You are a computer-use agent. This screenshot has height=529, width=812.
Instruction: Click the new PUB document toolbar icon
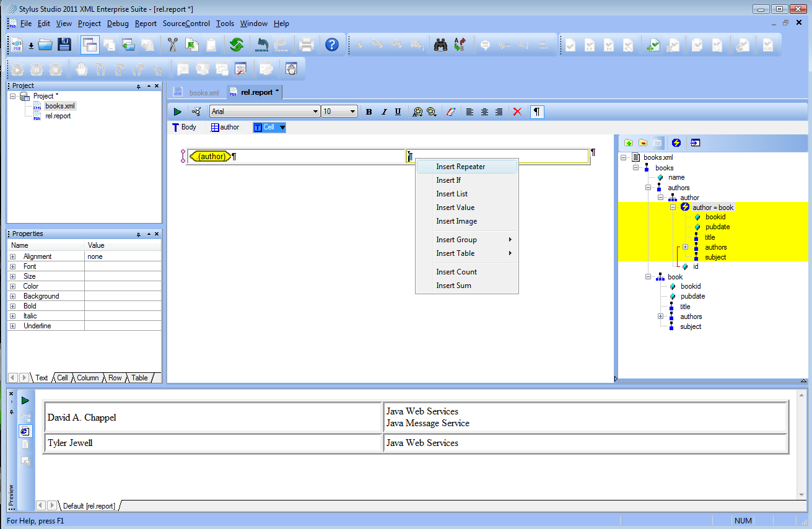click(17, 45)
